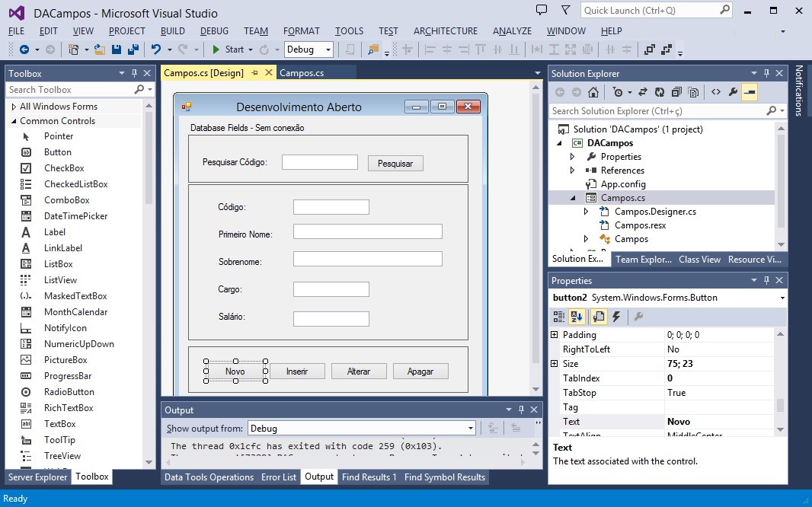Switch to the Error List tab
812x507 pixels.
pyautogui.click(x=279, y=477)
